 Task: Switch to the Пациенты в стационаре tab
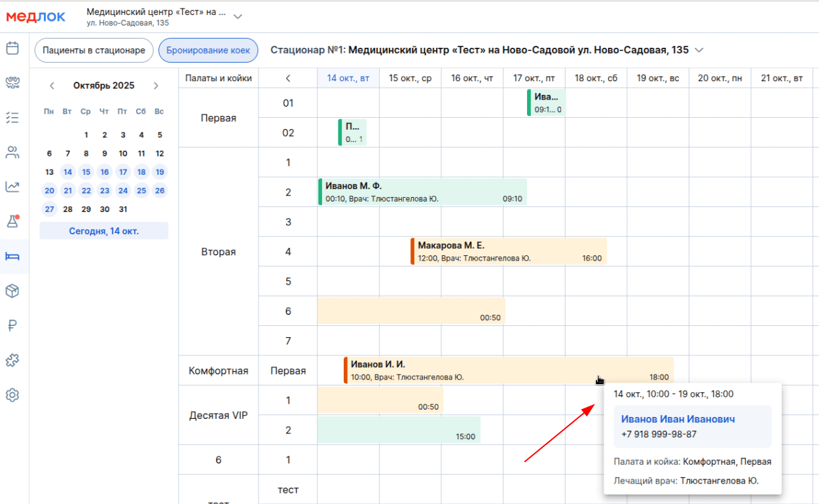(94, 50)
